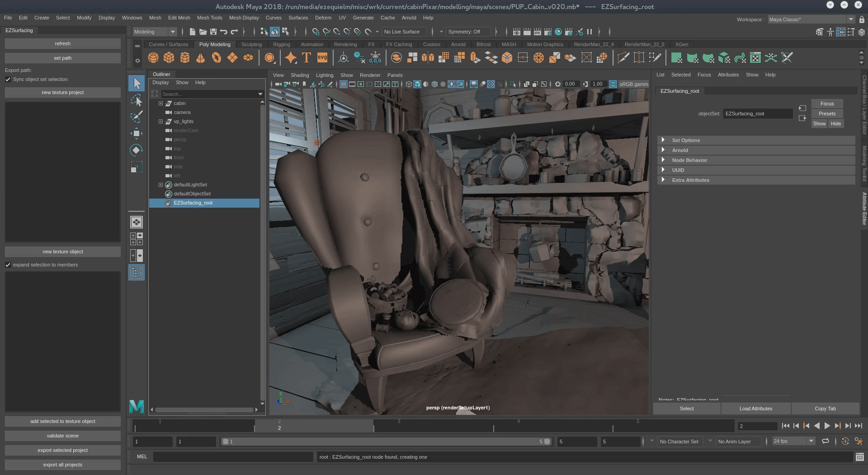
Task: Create a polygon sphere from the shelf
Action: click(153, 57)
